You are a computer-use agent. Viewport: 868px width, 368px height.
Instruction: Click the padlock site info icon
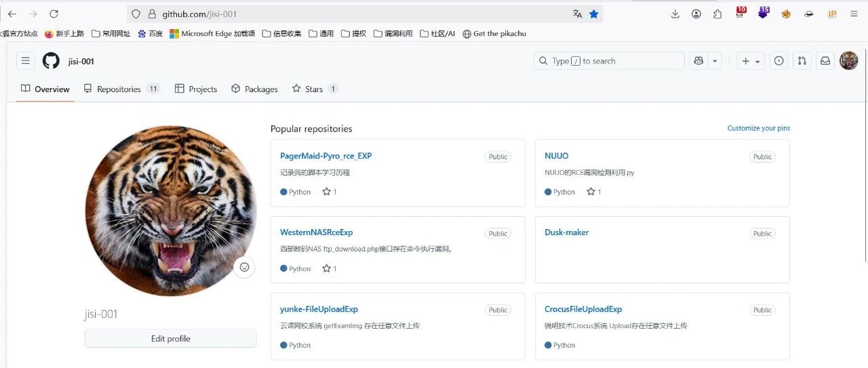point(151,14)
